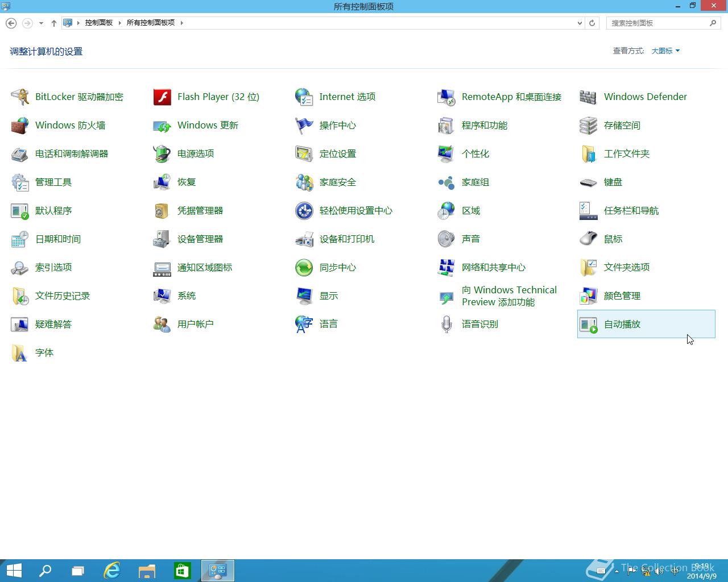
Task: Open 系统 link
Action: (x=187, y=296)
